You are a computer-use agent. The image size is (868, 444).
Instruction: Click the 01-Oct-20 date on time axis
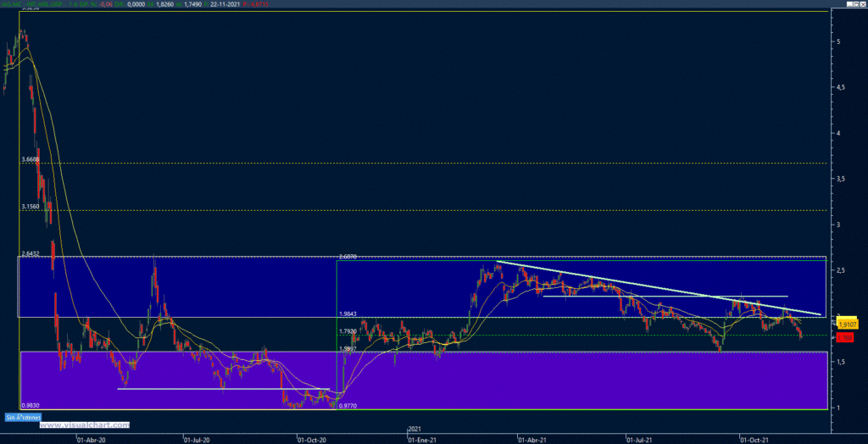pos(311,441)
